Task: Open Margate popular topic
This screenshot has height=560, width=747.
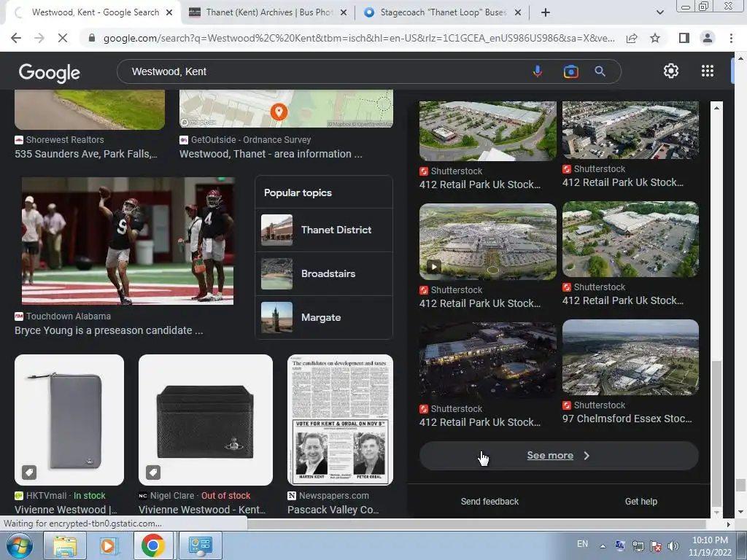Action: pyautogui.click(x=324, y=318)
